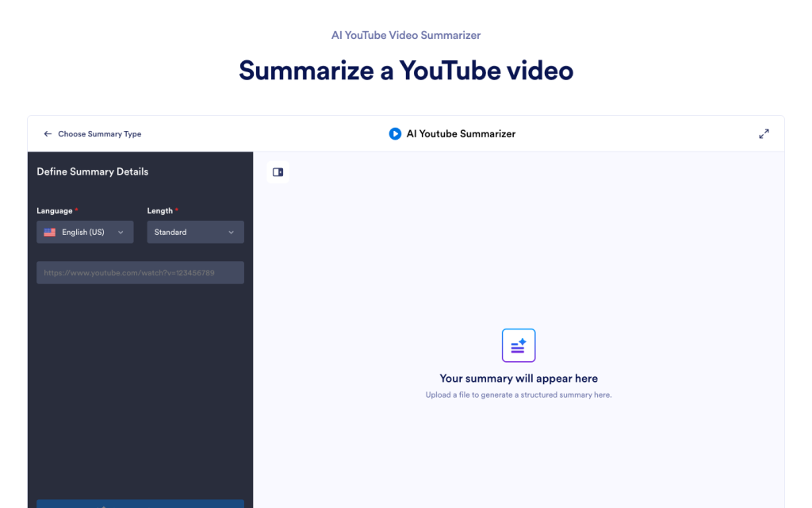Click the AI Youtube Summarizer title
812x508 pixels.
click(x=461, y=133)
